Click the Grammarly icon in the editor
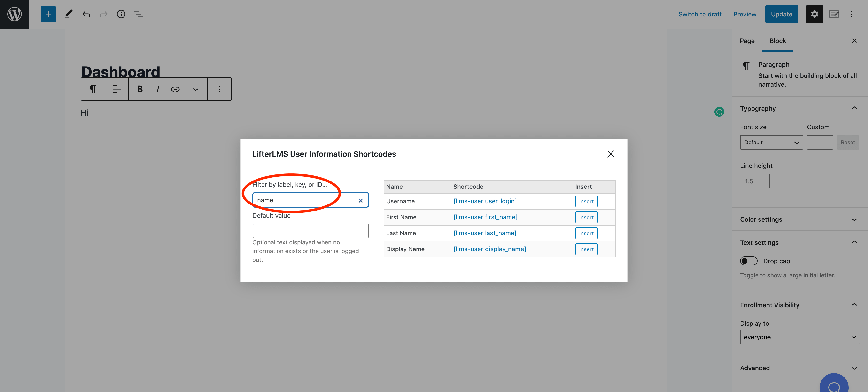This screenshot has height=392, width=868. [719, 112]
